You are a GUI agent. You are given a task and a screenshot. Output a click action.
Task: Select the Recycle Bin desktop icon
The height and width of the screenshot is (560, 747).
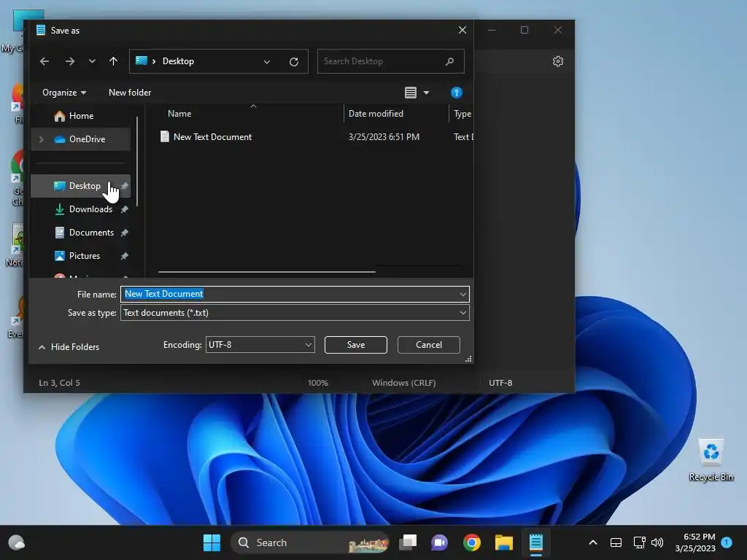(x=711, y=459)
